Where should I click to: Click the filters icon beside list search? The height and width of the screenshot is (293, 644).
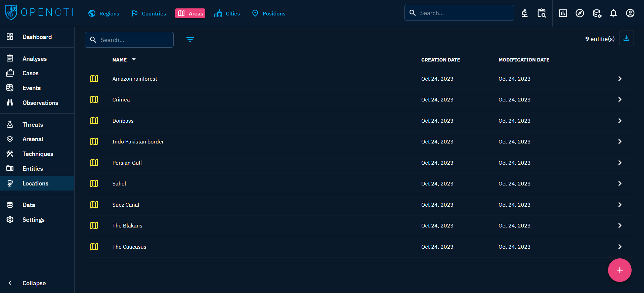coord(190,40)
